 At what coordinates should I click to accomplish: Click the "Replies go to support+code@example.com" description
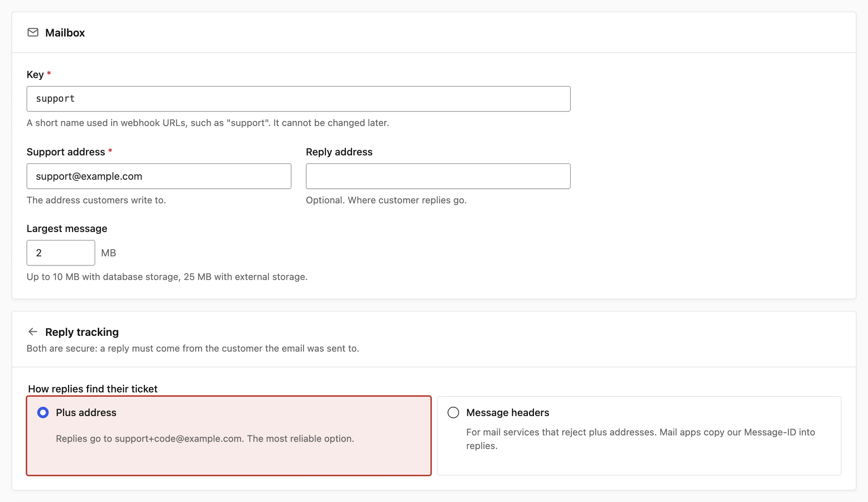click(205, 439)
